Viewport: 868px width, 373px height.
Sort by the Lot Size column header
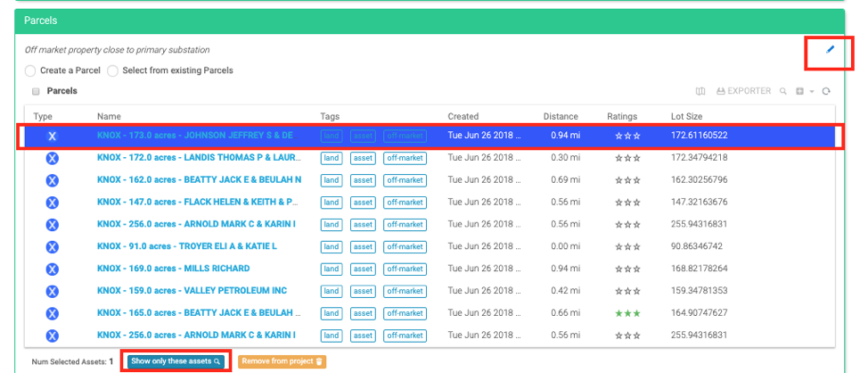tap(689, 116)
